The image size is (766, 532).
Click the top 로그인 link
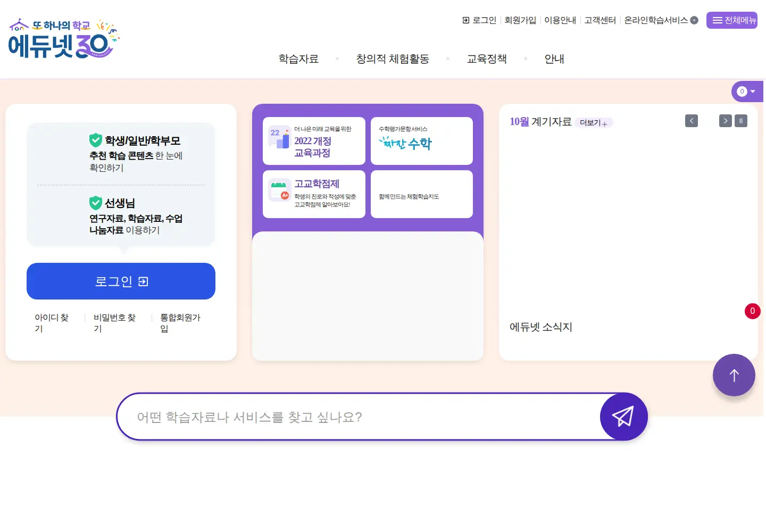pyautogui.click(x=479, y=20)
